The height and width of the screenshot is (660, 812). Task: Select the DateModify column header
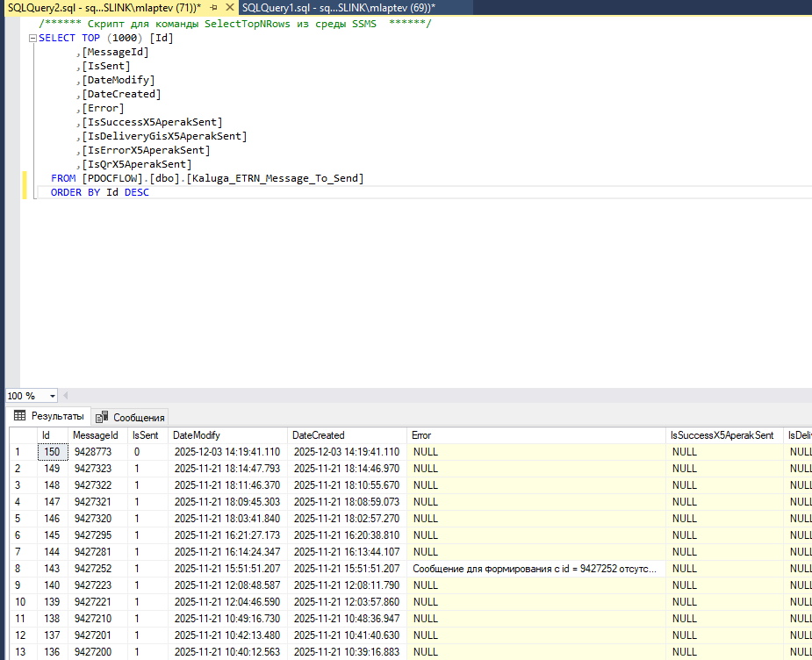click(x=197, y=435)
